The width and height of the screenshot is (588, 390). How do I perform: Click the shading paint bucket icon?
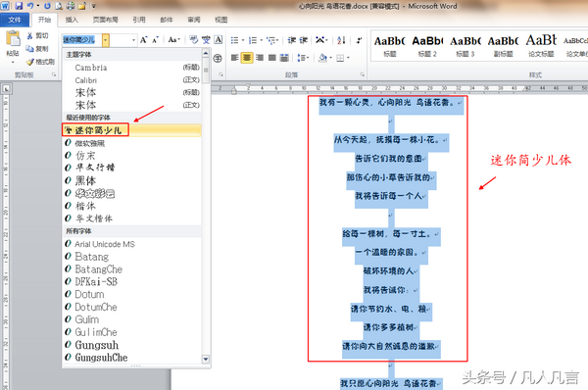tap(322, 58)
